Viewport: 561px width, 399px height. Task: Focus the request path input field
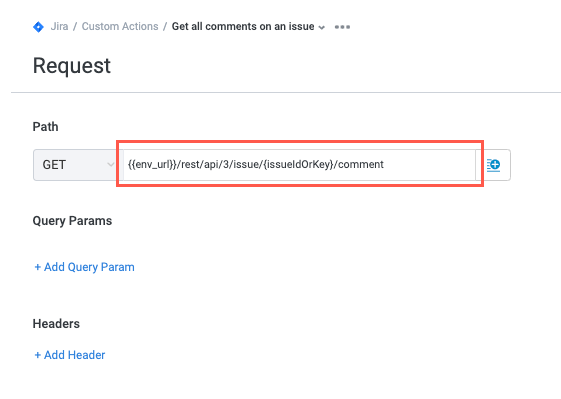[x=299, y=165]
